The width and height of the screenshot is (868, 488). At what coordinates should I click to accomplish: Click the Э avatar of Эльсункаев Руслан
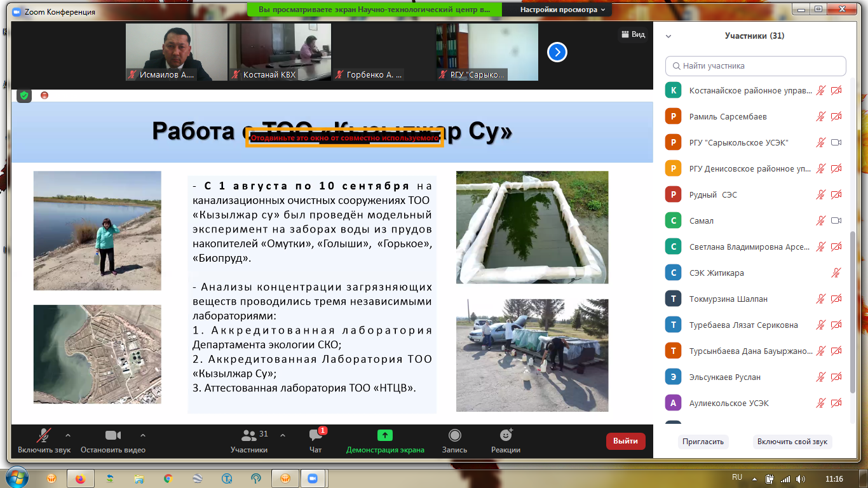pos(673,377)
